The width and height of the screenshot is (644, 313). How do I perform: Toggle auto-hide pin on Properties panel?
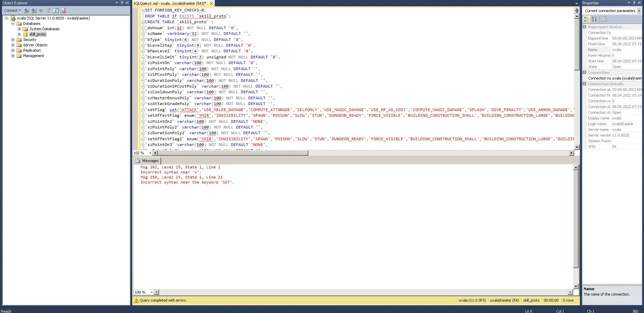634,3
